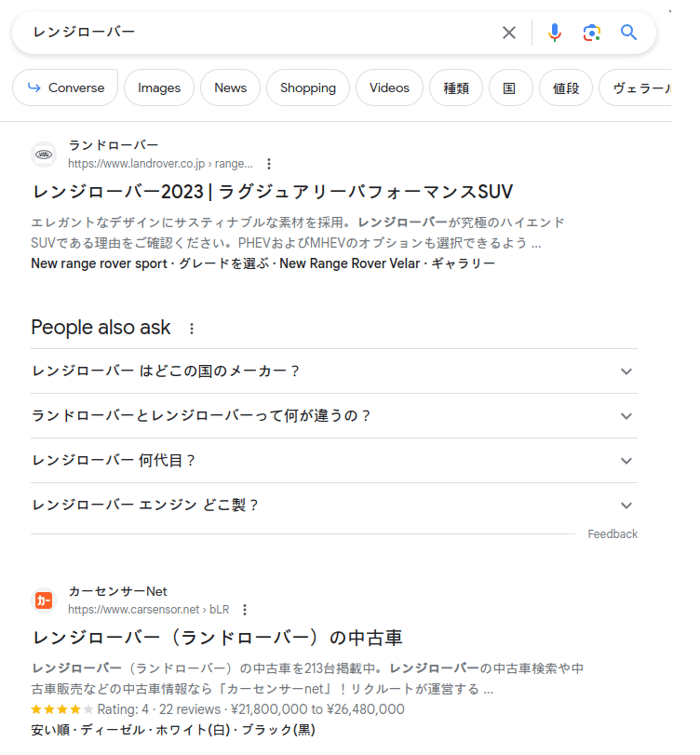This screenshot has width=700, height=755.
Task: Expand the レンジローバー 何代目？ question
Action: click(626, 461)
